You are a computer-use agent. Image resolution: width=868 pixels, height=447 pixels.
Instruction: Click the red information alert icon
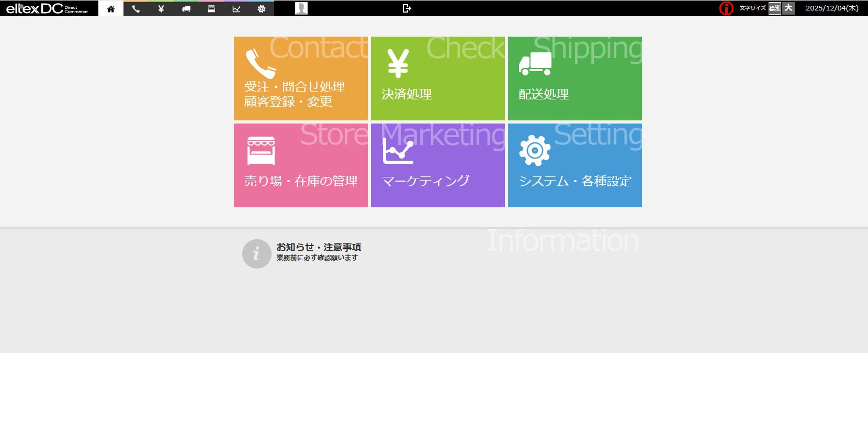pyautogui.click(x=726, y=8)
